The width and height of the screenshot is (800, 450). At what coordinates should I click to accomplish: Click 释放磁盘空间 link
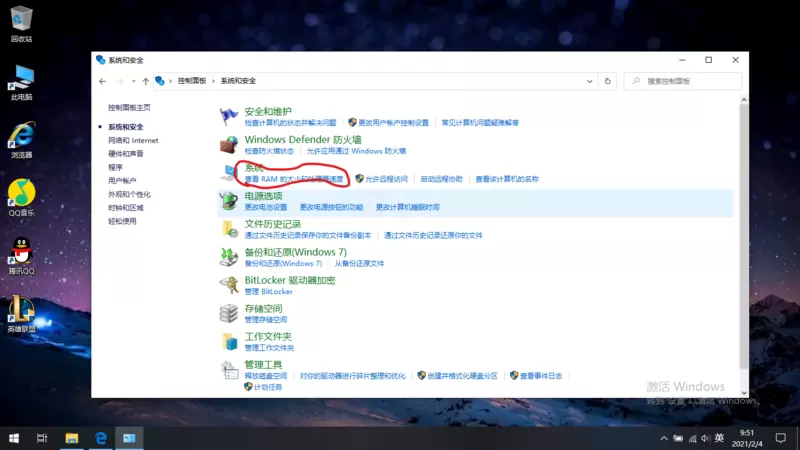pos(266,376)
